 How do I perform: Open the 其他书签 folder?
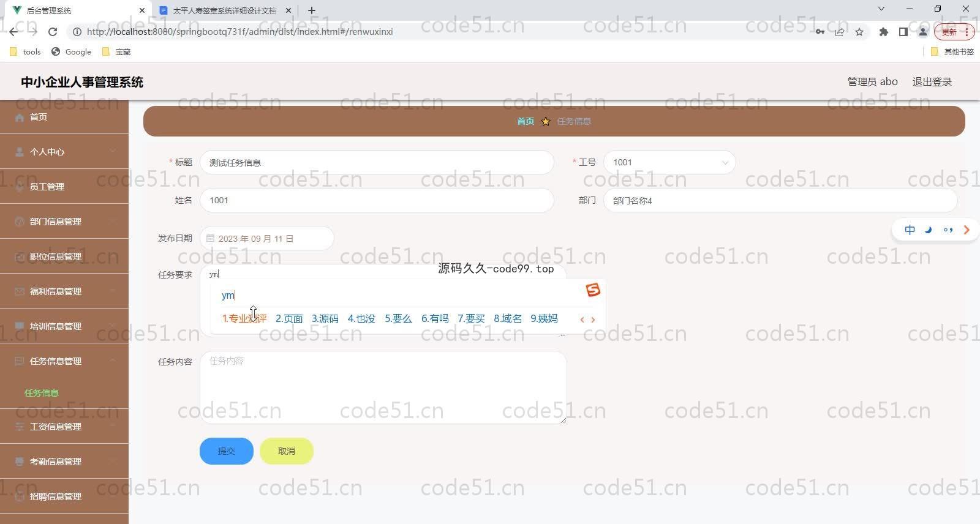tap(952, 52)
